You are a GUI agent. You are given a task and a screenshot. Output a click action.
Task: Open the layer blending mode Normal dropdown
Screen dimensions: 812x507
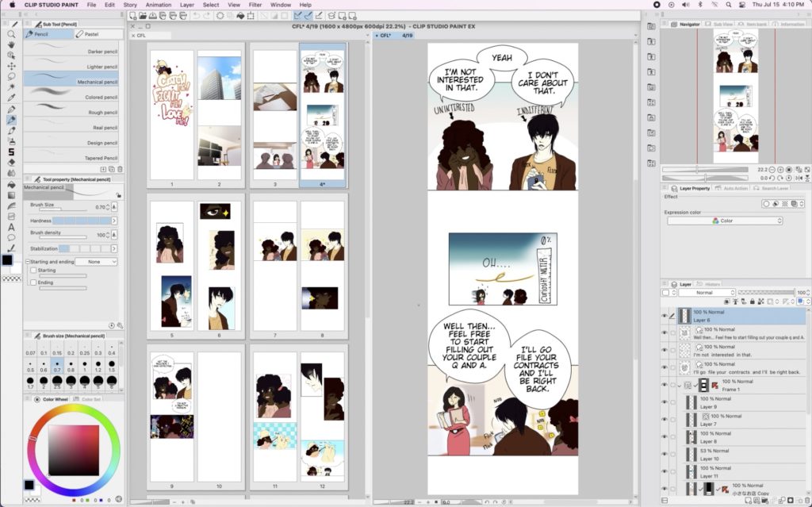pyautogui.click(x=704, y=292)
